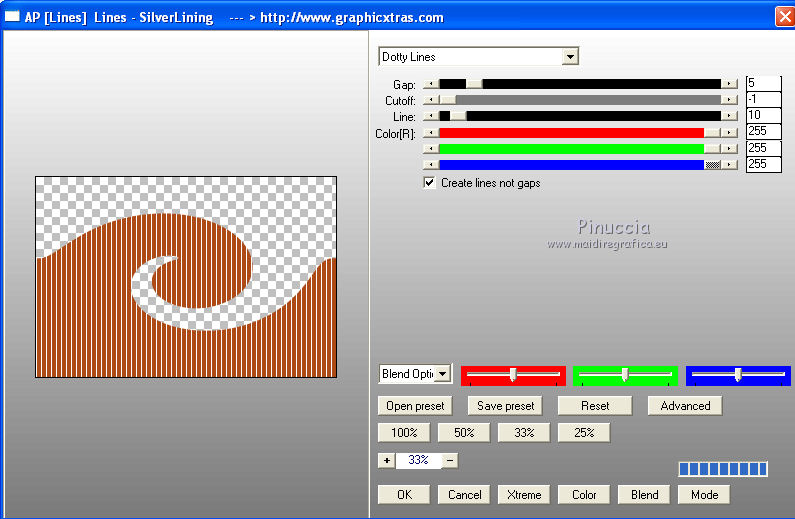Image resolution: width=795 pixels, height=519 pixels.
Task: Click right arrow of Gap slider
Action: click(x=730, y=84)
